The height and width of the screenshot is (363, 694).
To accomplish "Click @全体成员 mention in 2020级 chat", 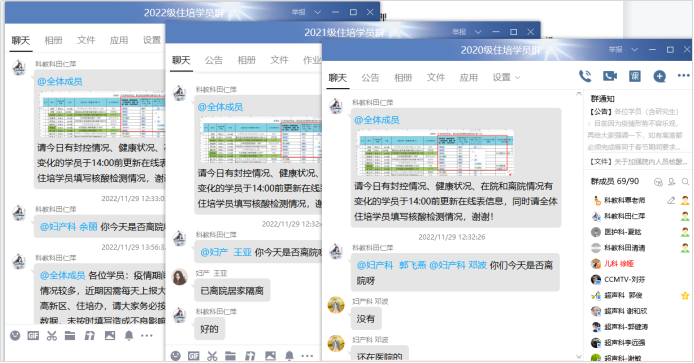I will pyautogui.click(x=377, y=120).
